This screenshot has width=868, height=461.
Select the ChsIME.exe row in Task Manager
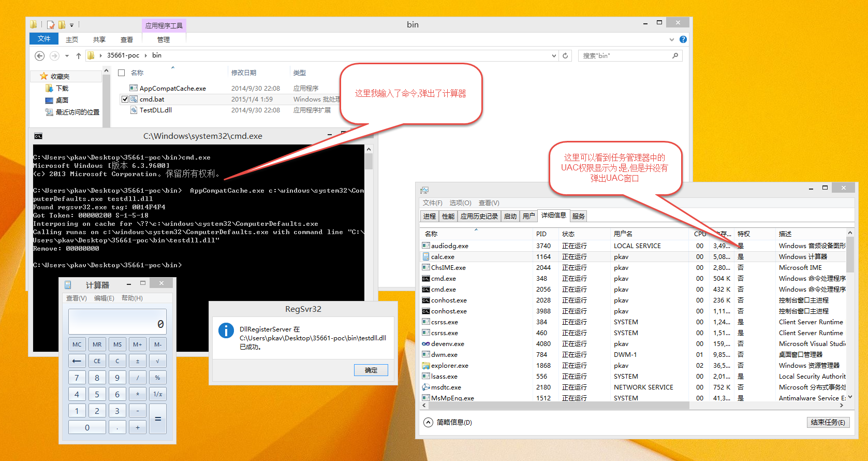pyautogui.click(x=634, y=267)
